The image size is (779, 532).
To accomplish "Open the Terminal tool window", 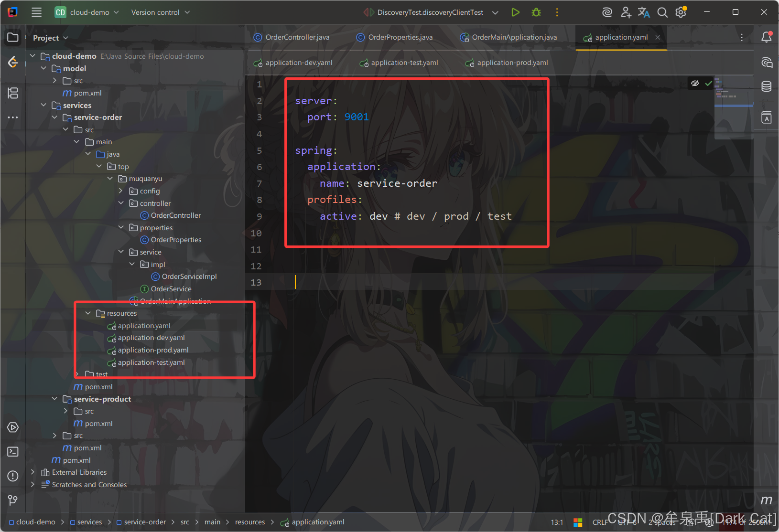I will click(13, 452).
